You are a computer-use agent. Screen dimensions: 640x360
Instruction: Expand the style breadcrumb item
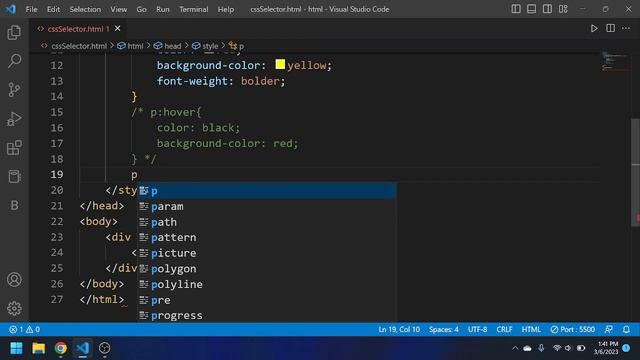click(x=210, y=46)
